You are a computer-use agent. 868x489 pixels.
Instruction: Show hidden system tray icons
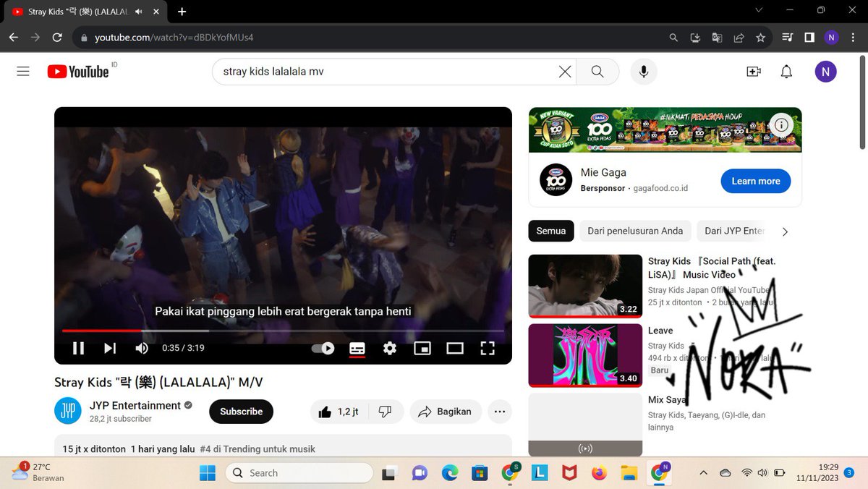tap(702, 472)
